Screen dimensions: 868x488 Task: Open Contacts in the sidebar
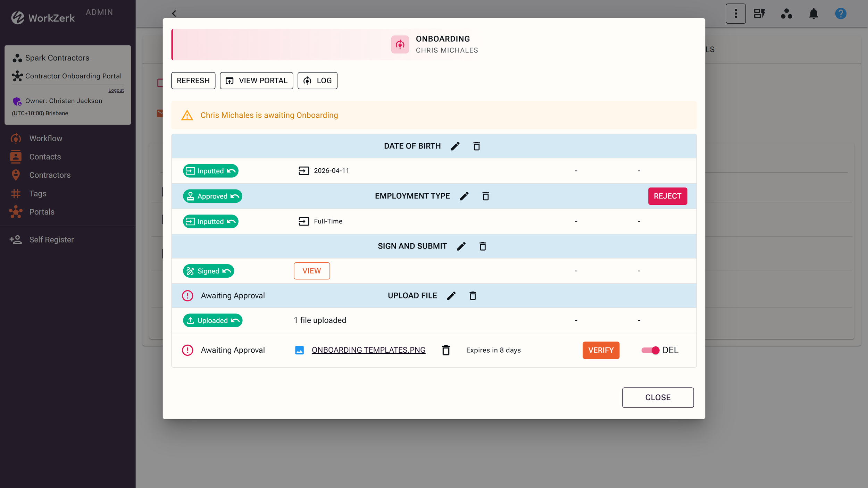pyautogui.click(x=45, y=157)
